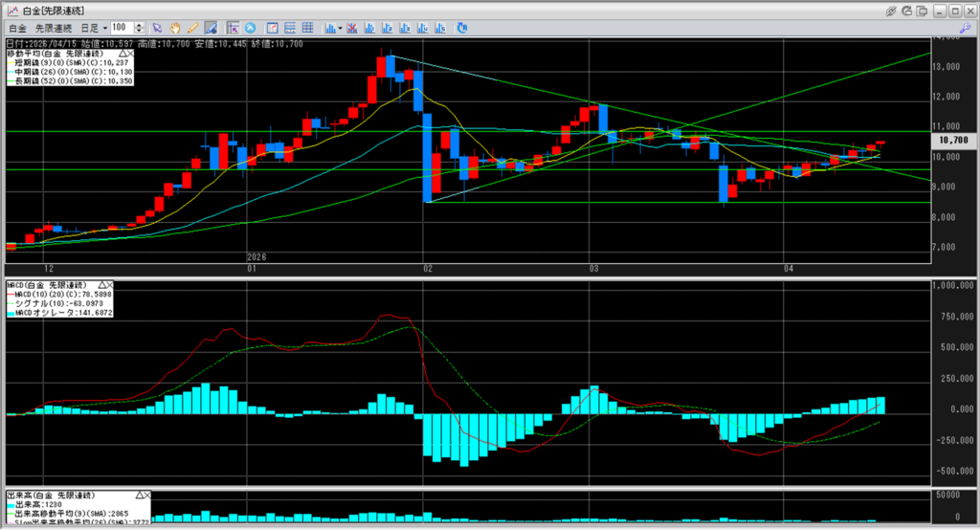Click the chain link icon in title bar

[x=890, y=10]
